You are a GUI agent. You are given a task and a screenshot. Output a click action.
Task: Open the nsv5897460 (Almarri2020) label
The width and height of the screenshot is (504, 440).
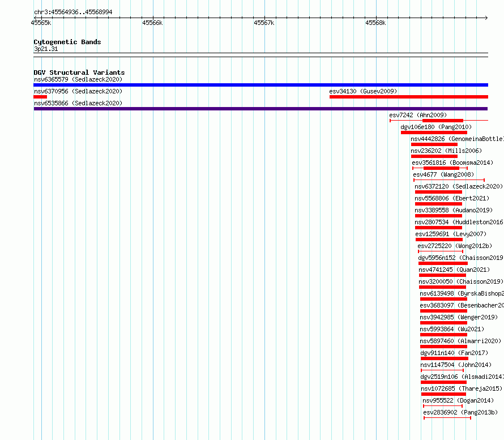(x=460, y=341)
